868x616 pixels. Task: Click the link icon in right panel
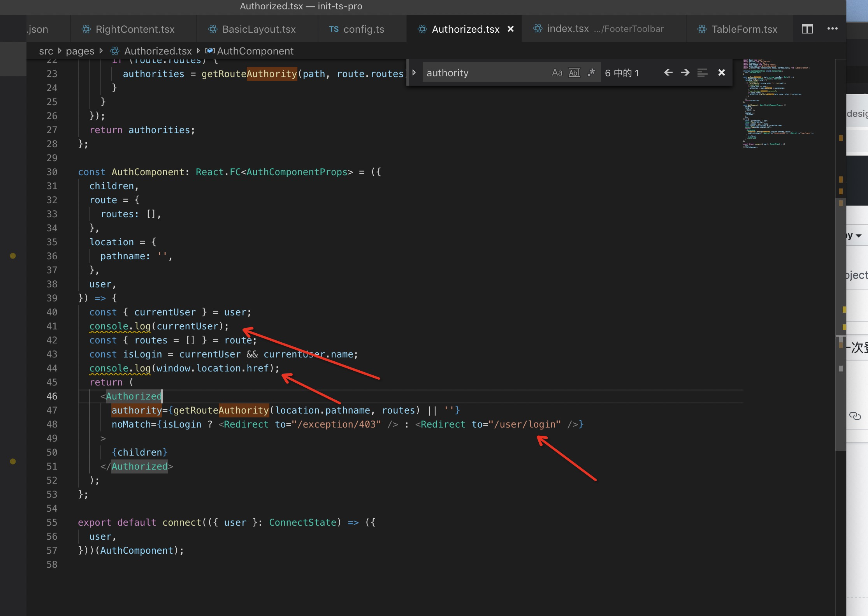click(855, 416)
